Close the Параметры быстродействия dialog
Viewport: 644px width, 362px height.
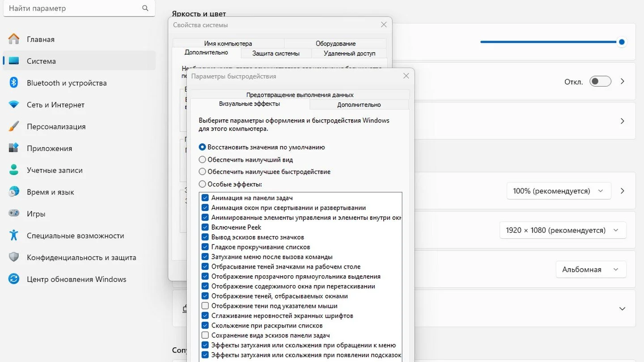click(x=406, y=76)
